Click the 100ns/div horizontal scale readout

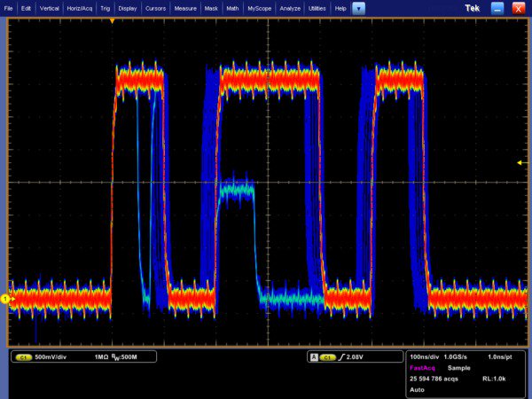coord(426,356)
